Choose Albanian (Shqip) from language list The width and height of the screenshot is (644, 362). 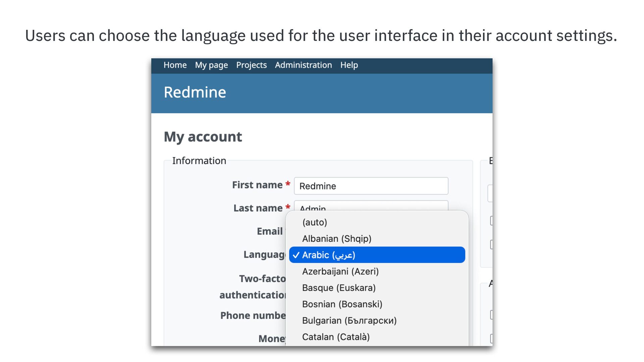tap(377, 239)
